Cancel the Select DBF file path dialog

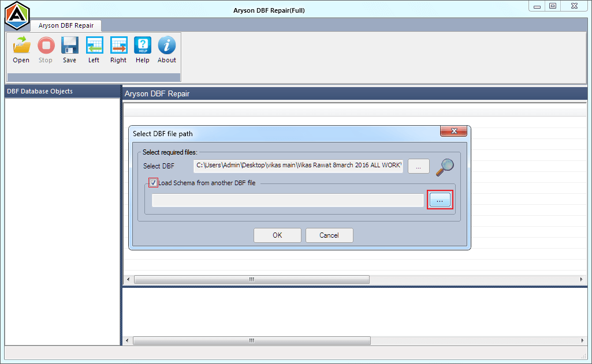(329, 235)
